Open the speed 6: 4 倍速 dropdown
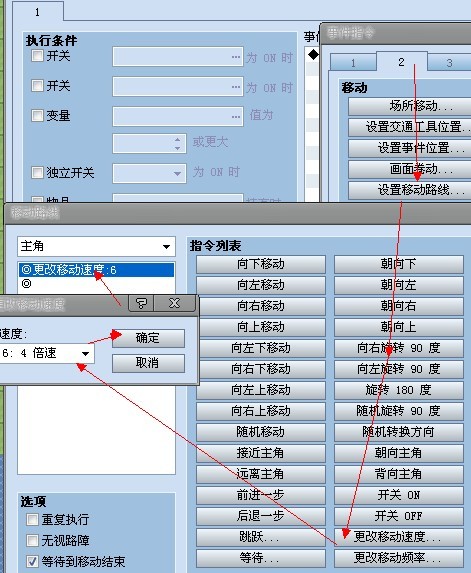 [46, 353]
